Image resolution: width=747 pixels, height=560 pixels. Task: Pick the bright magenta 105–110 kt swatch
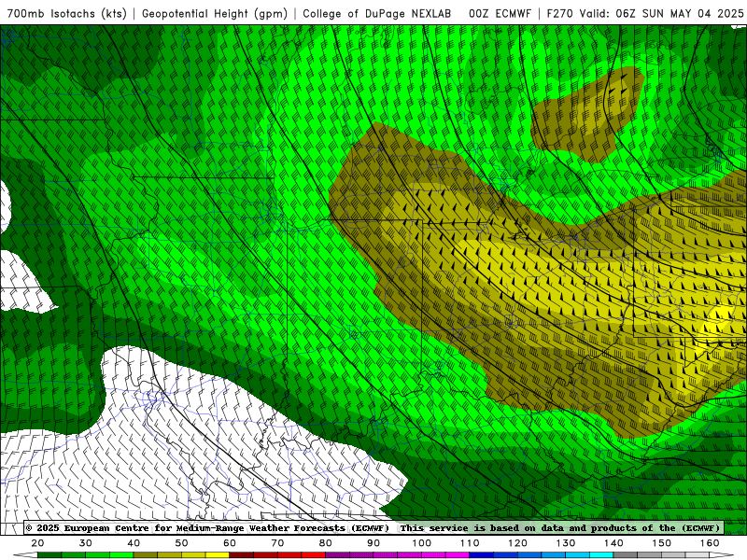coord(458,555)
